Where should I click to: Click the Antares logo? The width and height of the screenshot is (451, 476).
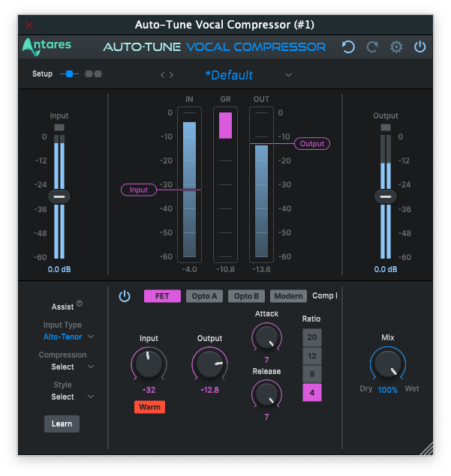(47, 46)
